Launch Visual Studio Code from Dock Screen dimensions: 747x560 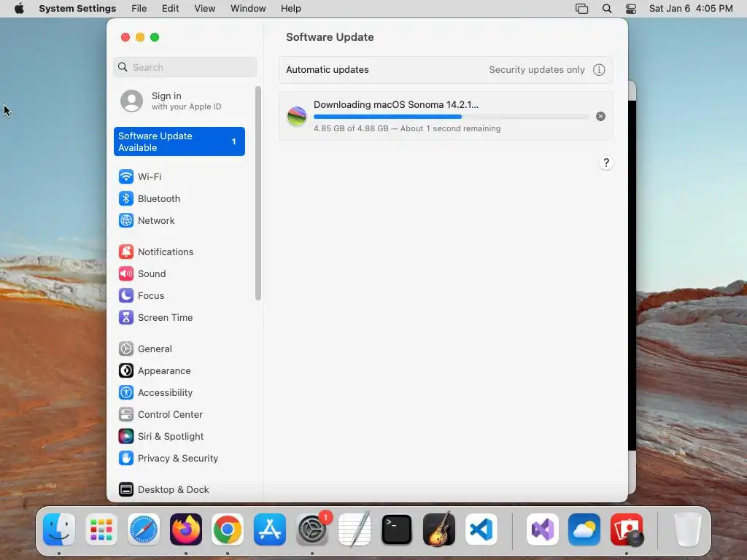pyautogui.click(x=481, y=529)
